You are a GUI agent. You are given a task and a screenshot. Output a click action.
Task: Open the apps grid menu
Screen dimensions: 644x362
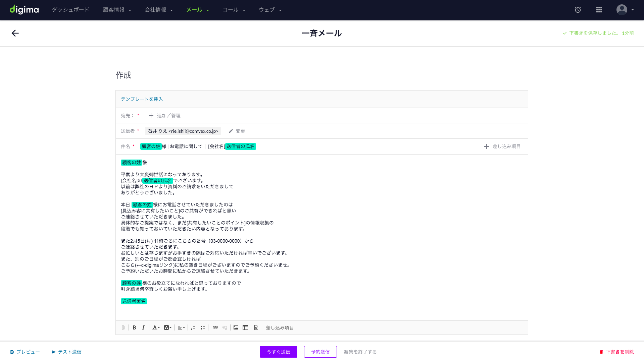pyautogui.click(x=599, y=10)
